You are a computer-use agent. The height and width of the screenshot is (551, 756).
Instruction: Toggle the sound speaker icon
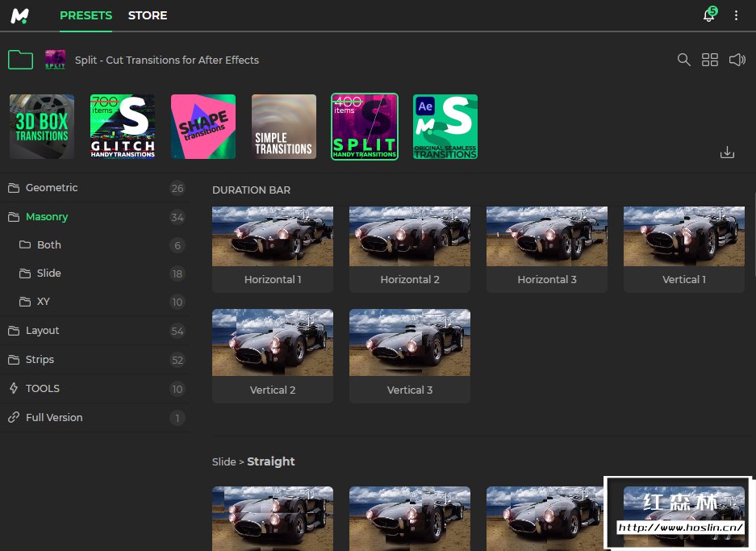[737, 60]
